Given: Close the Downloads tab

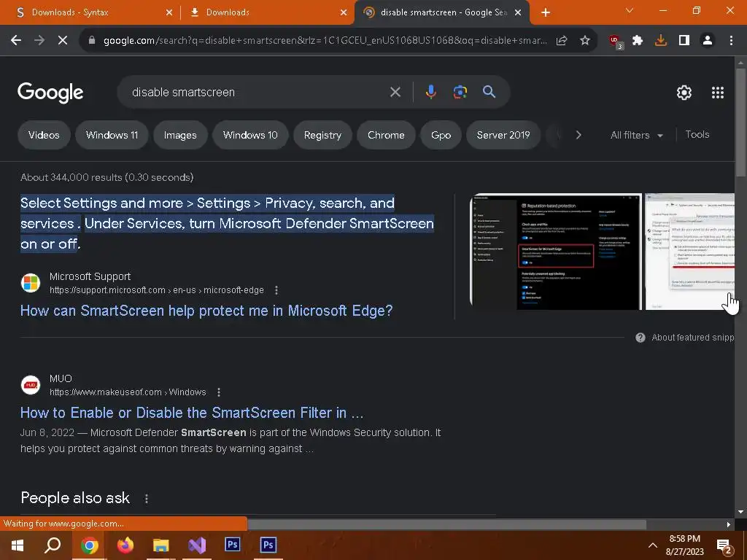Looking at the screenshot, I should [344, 12].
